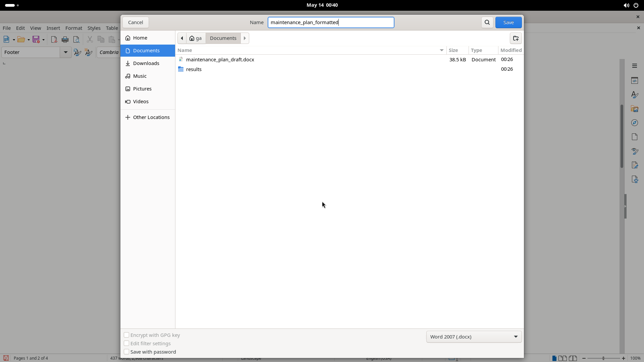The width and height of the screenshot is (644, 362).
Task: Check Edit filter settings option
Action: (x=126, y=343)
